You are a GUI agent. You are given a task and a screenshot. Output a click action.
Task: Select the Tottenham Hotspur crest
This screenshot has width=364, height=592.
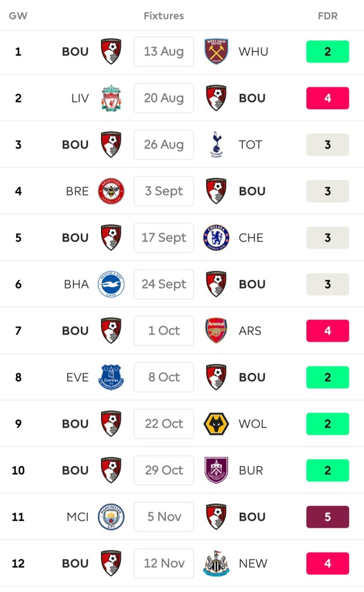tap(217, 145)
